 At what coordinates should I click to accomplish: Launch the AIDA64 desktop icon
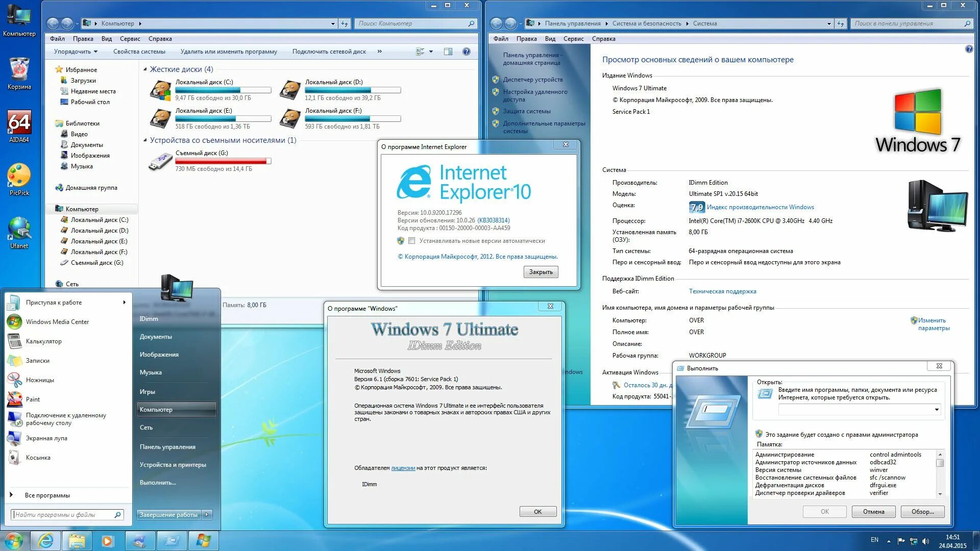(x=19, y=127)
